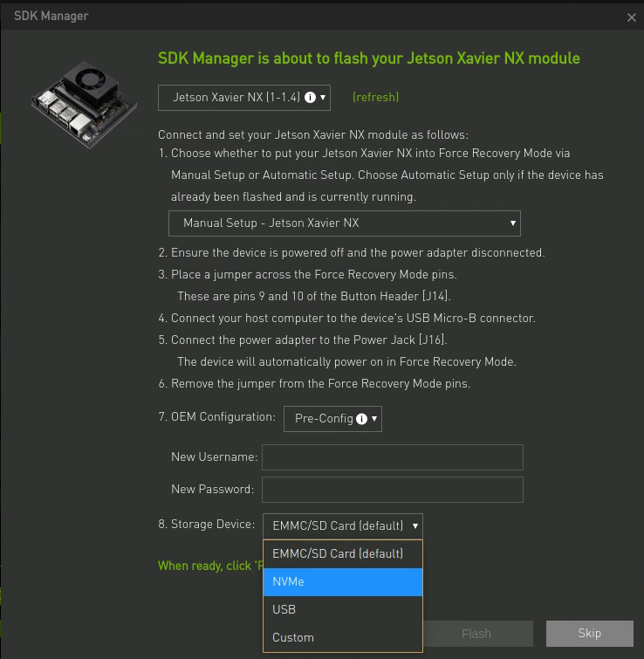Focus the New Username field
The height and width of the screenshot is (659, 644).
[393, 457]
